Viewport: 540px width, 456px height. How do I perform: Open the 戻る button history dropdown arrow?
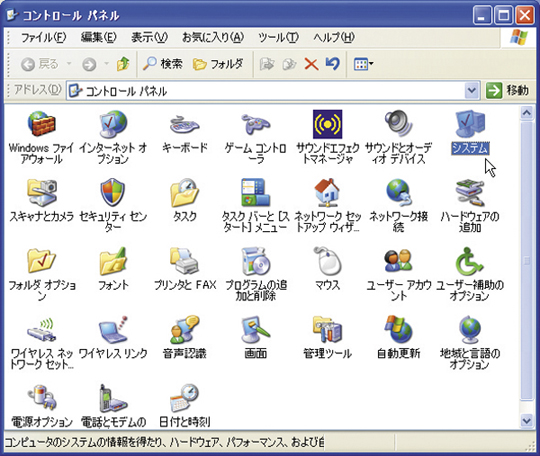[69, 64]
